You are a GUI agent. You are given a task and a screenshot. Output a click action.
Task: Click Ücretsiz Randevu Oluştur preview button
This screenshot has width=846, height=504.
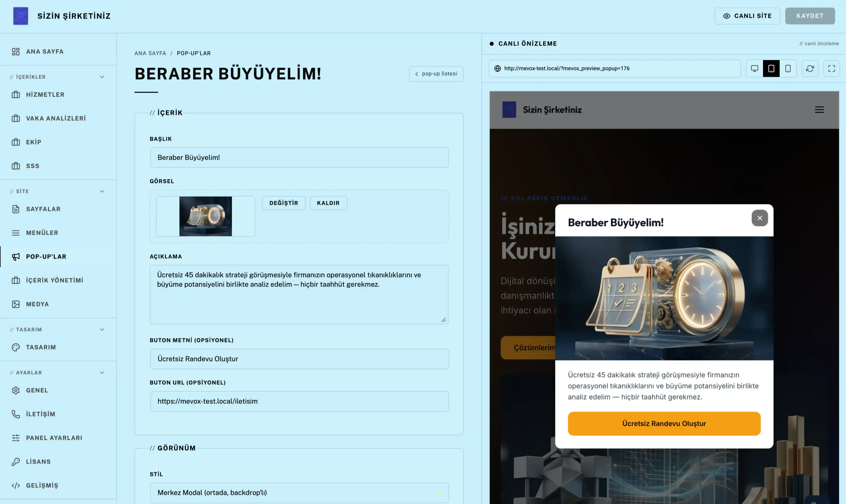664,424
